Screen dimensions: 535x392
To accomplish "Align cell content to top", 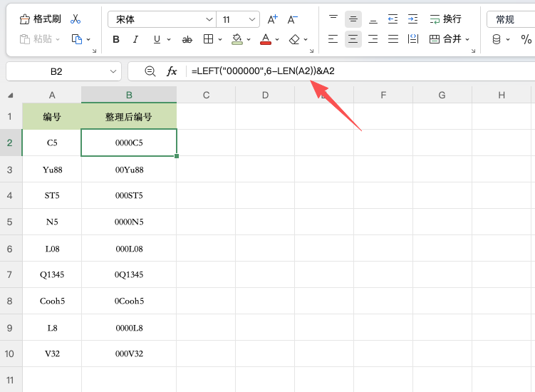I will click(x=333, y=19).
